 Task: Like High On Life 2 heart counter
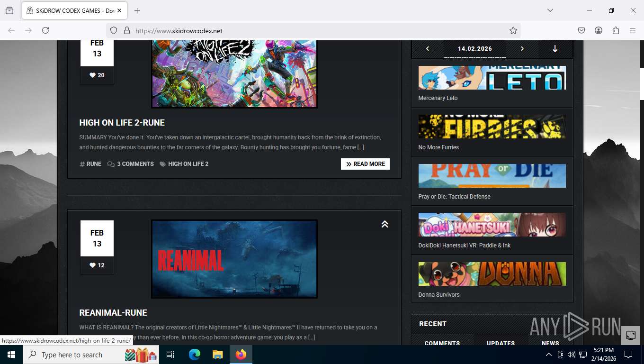[97, 75]
